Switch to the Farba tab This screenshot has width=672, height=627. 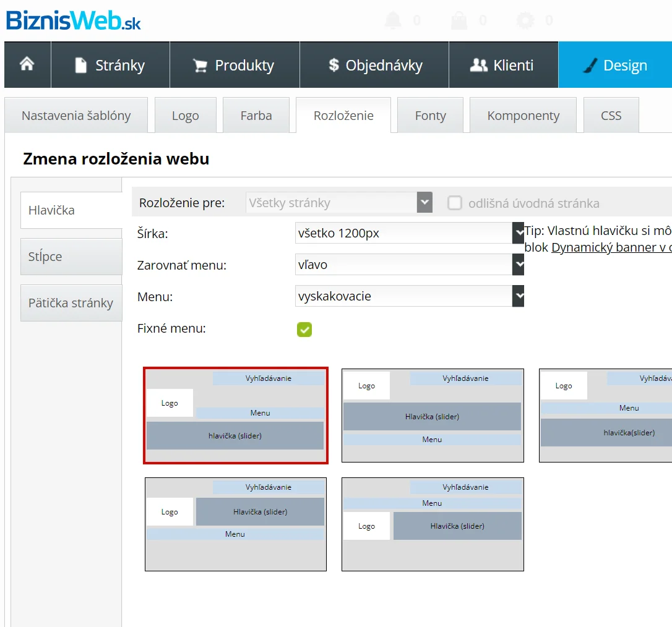[256, 116]
